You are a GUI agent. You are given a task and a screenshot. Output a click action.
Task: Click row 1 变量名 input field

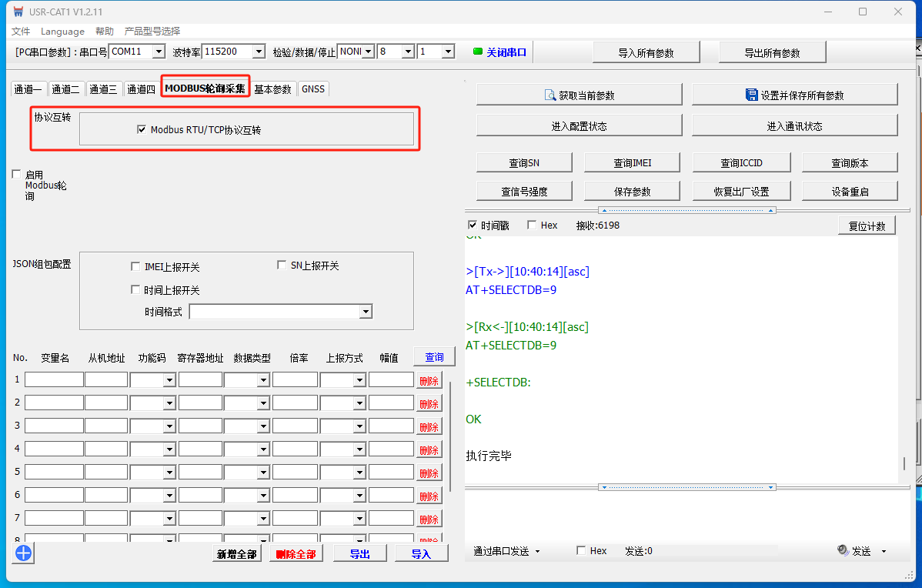[x=54, y=379]
